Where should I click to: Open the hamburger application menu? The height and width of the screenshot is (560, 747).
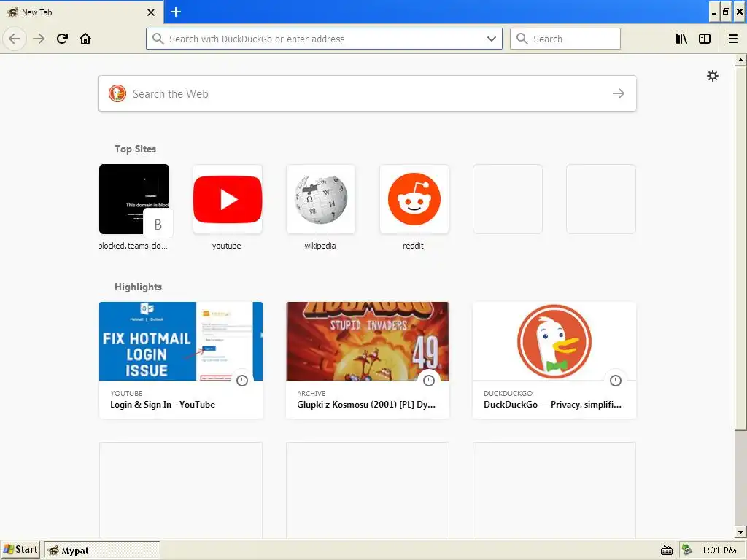(732, 39)
